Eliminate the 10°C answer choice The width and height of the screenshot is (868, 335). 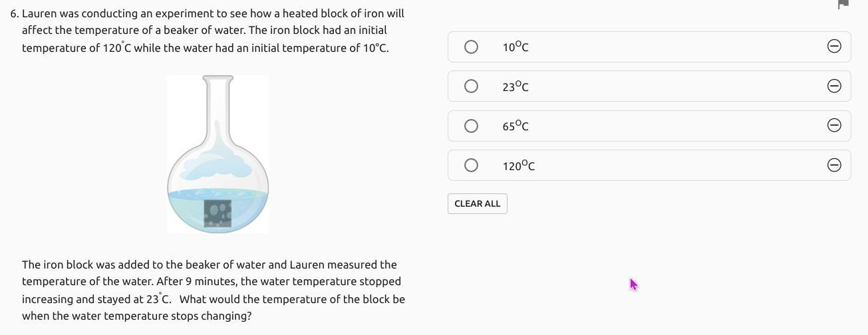click(834, 46)
